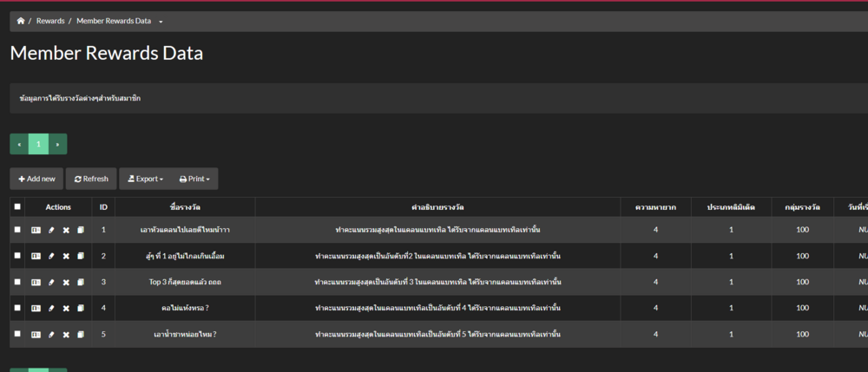Expand the breadcrumb caret after Member Rewards Data
The width and height of the screenshot is (868, 372).
tap(161, 21)
